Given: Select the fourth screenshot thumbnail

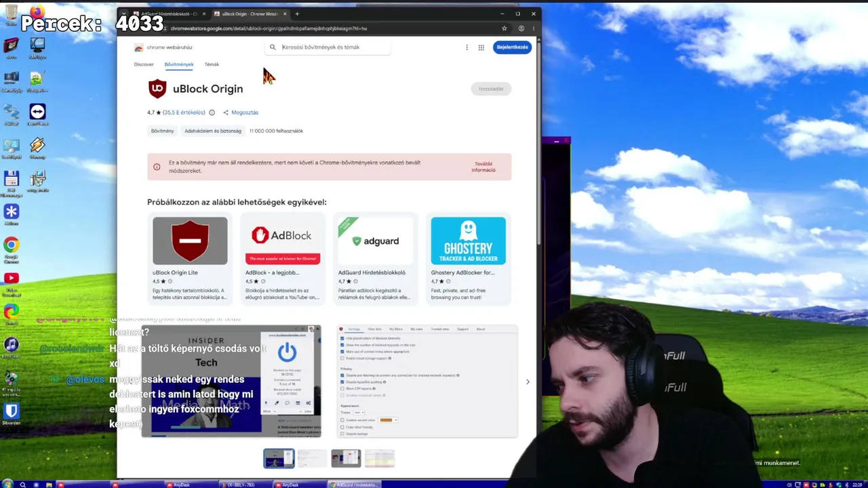Looking at the screenshot, I should coord(380,459).
